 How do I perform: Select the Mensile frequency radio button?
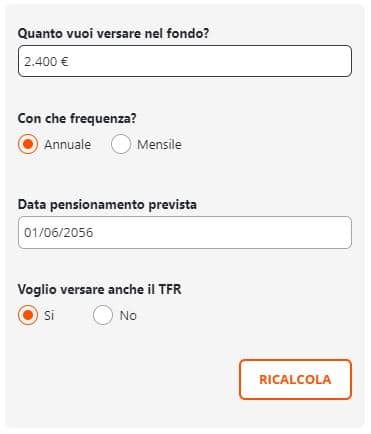pyautogui.click(x=121, y=144)
